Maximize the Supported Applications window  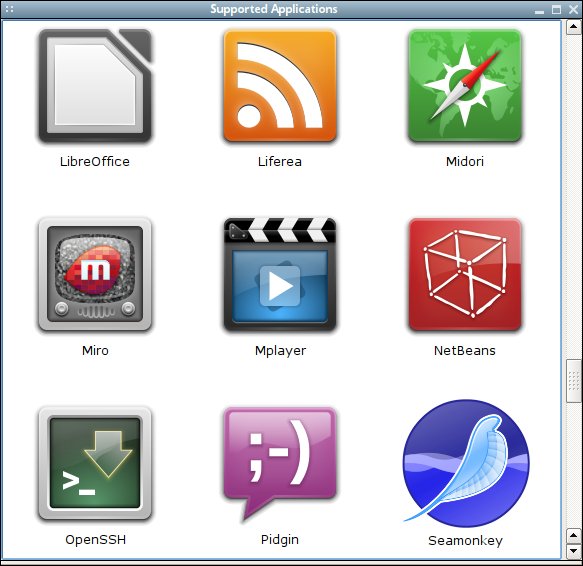click(x=556, y=9)
